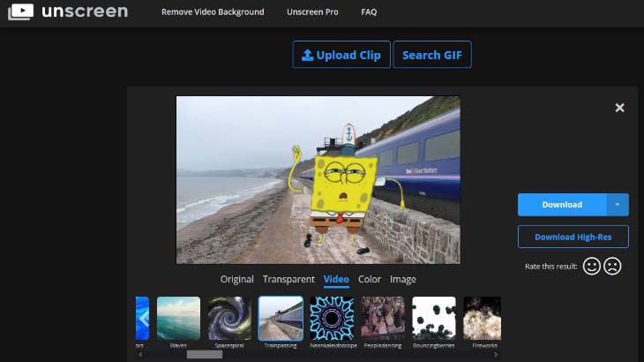Select the Video tab
This screenshot has height=362, width=644.
click(x=336, y=279)
